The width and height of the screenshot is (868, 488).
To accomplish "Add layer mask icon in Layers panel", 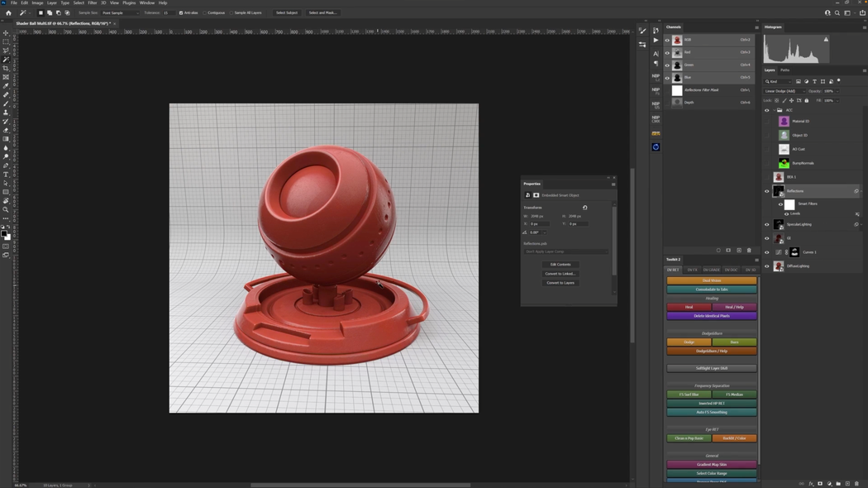I will coord(820,484).
